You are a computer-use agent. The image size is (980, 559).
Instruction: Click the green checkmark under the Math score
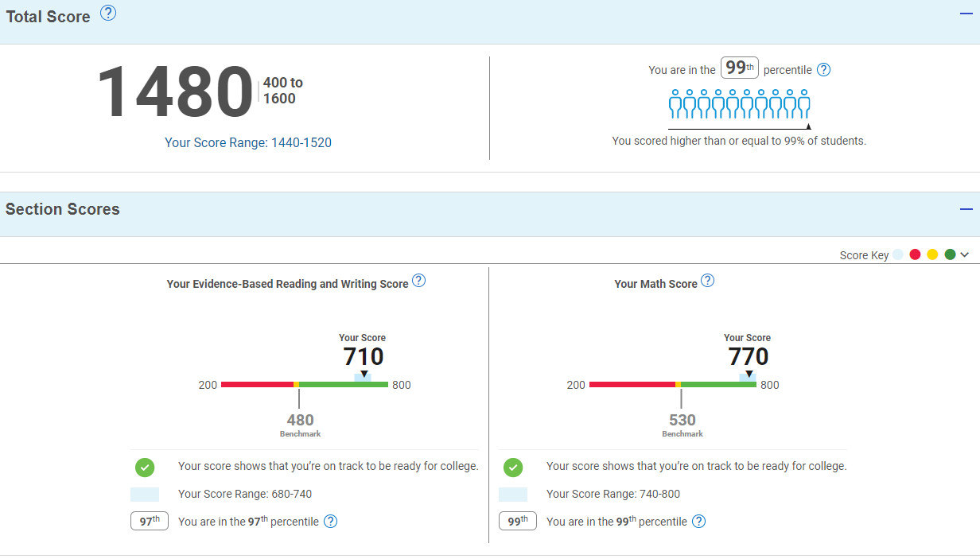[513, 467]
